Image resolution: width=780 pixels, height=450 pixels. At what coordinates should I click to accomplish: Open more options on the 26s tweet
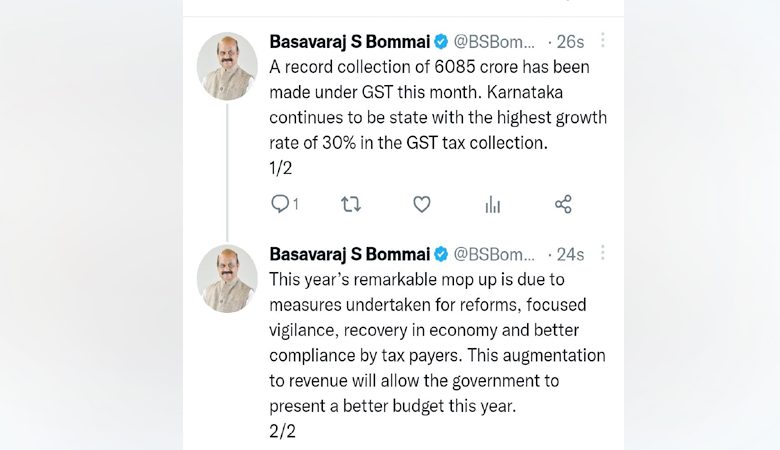click(602, 40)
